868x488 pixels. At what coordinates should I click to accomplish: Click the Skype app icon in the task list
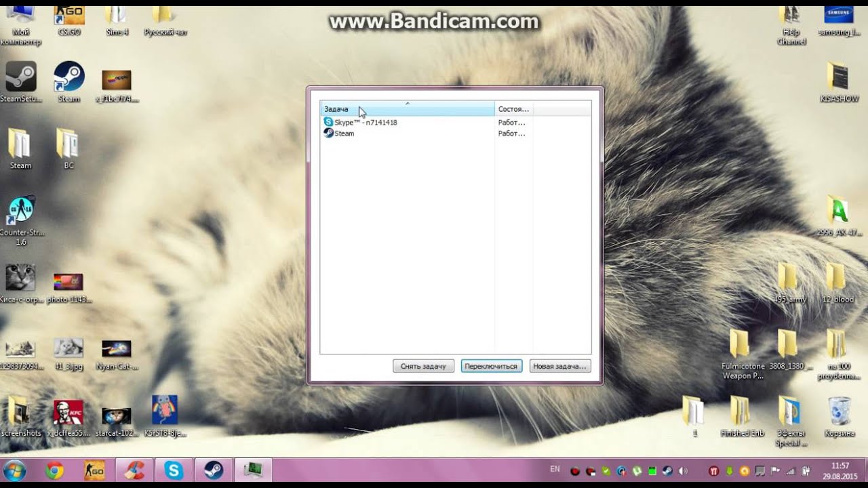click(x=328, y=123)
